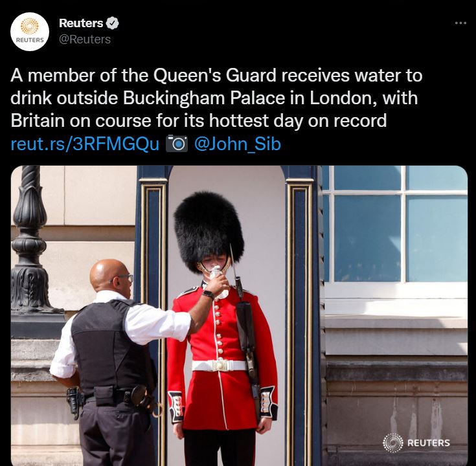Click the Reuters display name
The width and height of the screenshot is (476, 466).
[81, 23]
